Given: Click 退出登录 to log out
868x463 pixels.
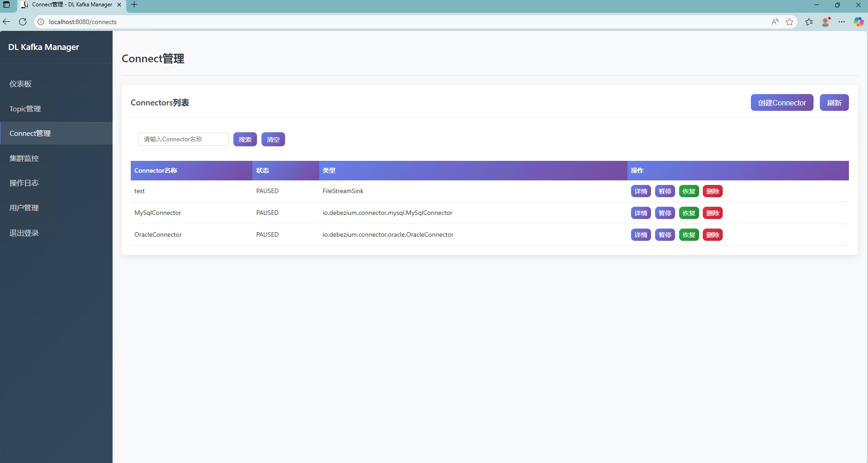Looking at the screenshot, I should [x=56, y=233].
